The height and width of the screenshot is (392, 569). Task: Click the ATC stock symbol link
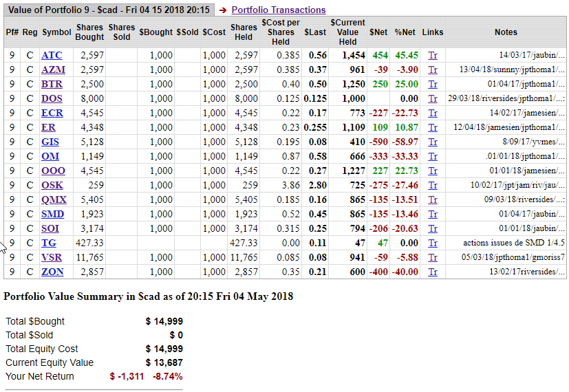point(52,55)
